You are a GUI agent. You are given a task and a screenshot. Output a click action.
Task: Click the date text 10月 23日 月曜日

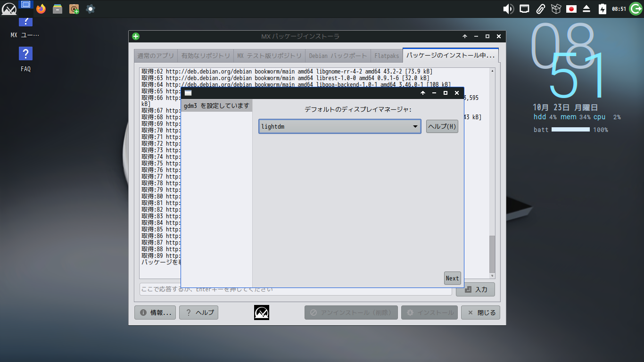(565, 107)
